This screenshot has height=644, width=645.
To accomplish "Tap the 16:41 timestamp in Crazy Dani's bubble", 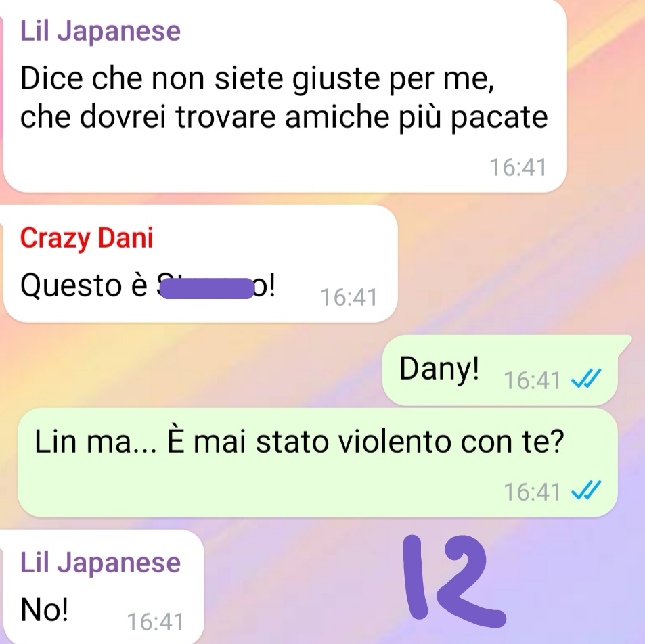I will click(349, 298).
